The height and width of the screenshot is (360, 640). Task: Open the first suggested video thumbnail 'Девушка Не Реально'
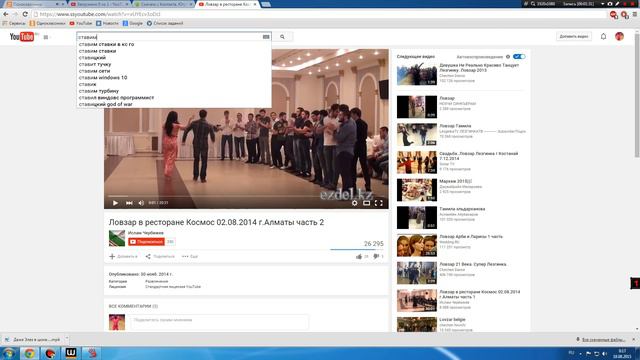click(417, 74)
